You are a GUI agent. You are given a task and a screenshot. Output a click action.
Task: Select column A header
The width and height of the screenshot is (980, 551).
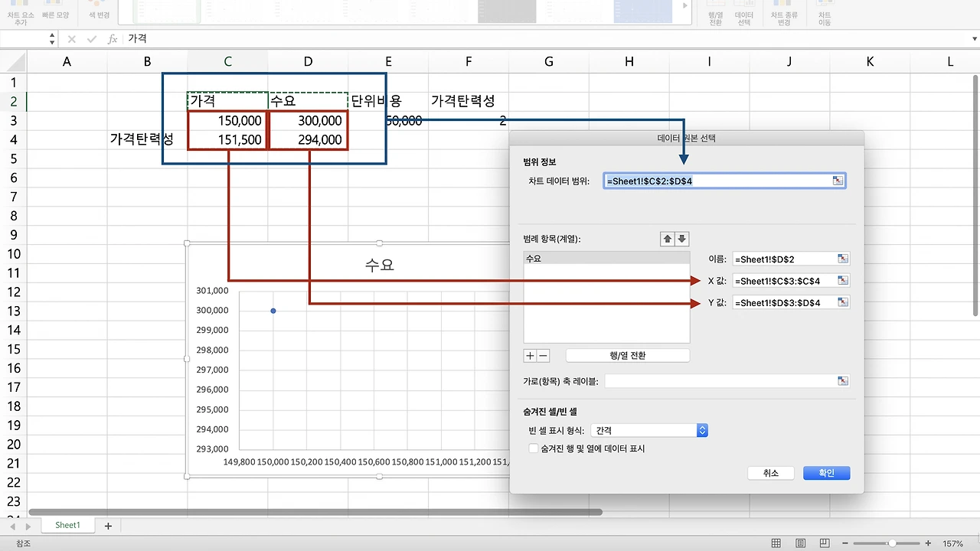67,62
